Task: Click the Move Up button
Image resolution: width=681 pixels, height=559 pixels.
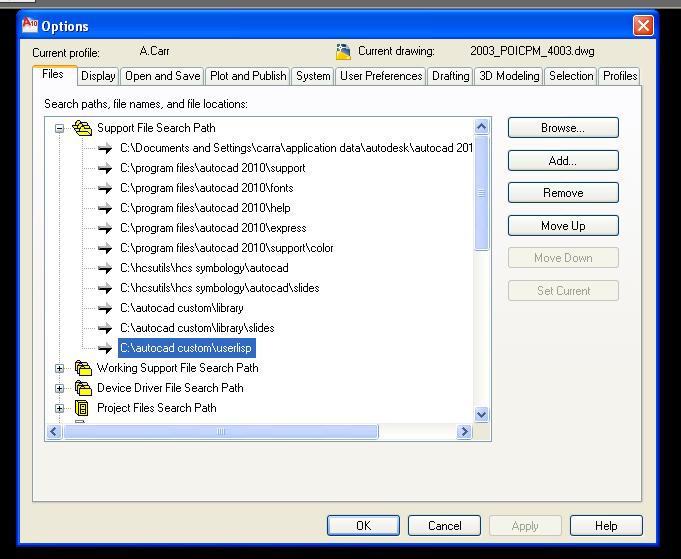Action: click(x=563, y=226)
